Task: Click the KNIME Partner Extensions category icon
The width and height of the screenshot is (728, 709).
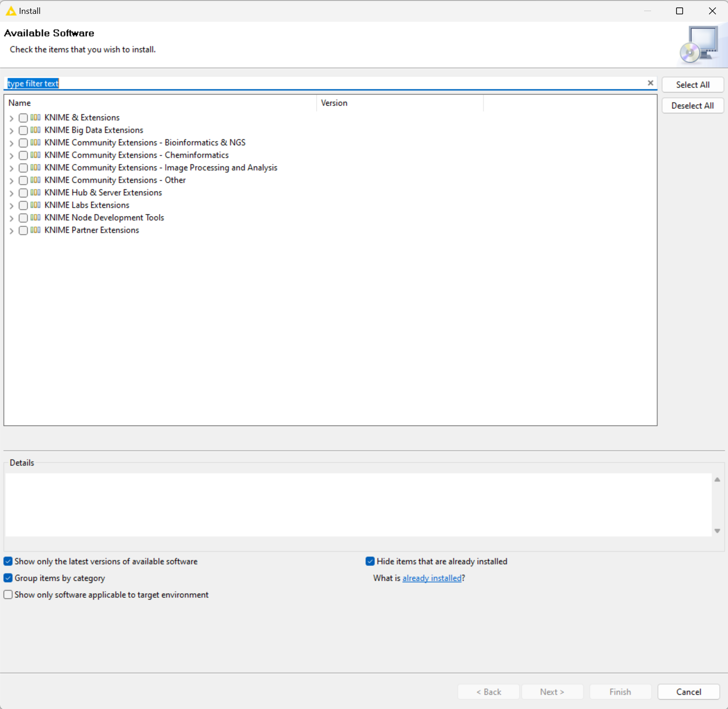Action: 35,230
